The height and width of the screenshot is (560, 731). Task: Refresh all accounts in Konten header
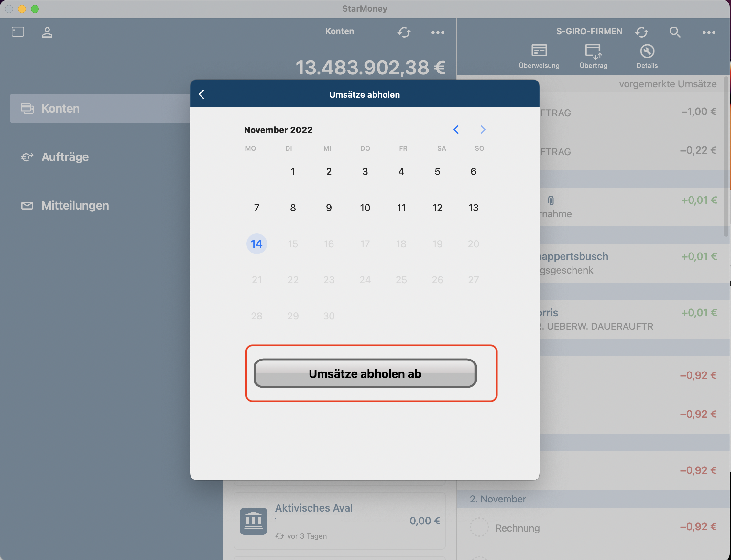point(404,32)
